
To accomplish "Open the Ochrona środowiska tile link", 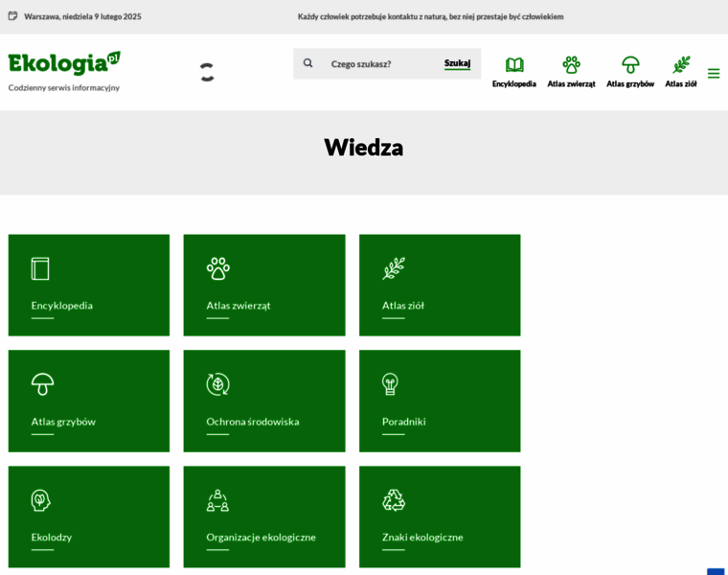I will click(x=264, y=401).
